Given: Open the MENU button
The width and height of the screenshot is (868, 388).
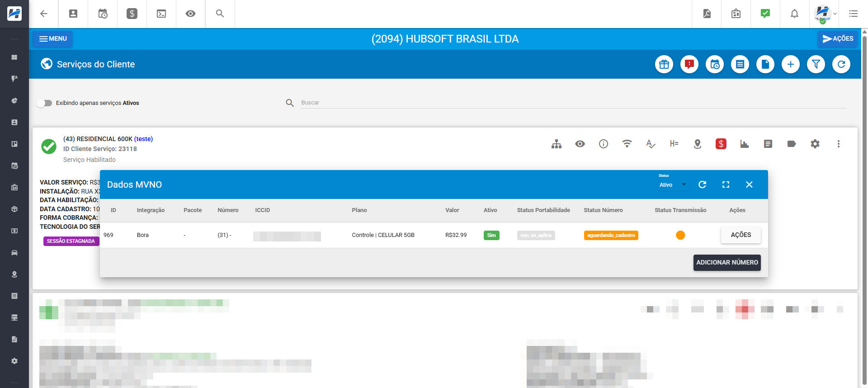Looking at the screenshot, I should (x=52, y=39).
